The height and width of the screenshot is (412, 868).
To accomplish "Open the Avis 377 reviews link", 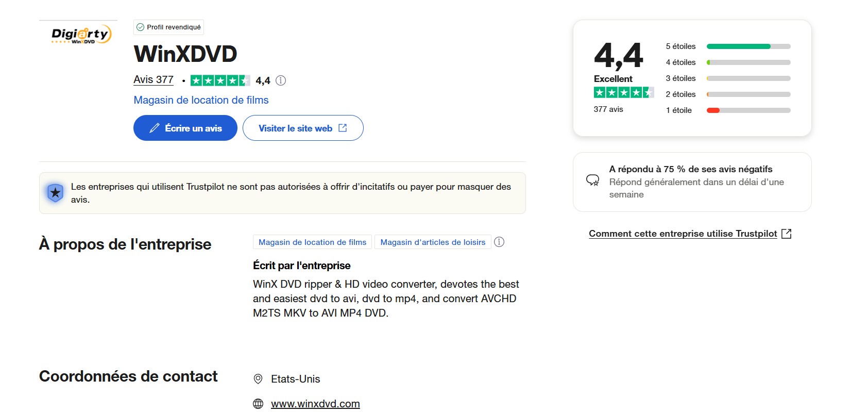I will tap(154, 80).
